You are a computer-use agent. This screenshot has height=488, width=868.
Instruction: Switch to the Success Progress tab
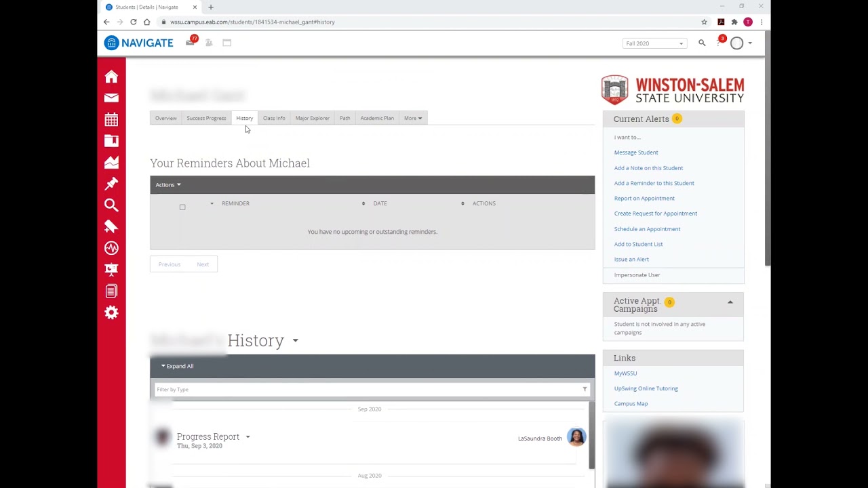tap(206, 118)
